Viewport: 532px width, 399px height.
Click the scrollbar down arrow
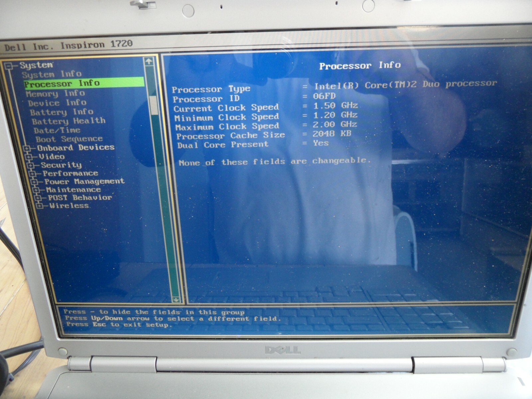click(x=176, y=300)
